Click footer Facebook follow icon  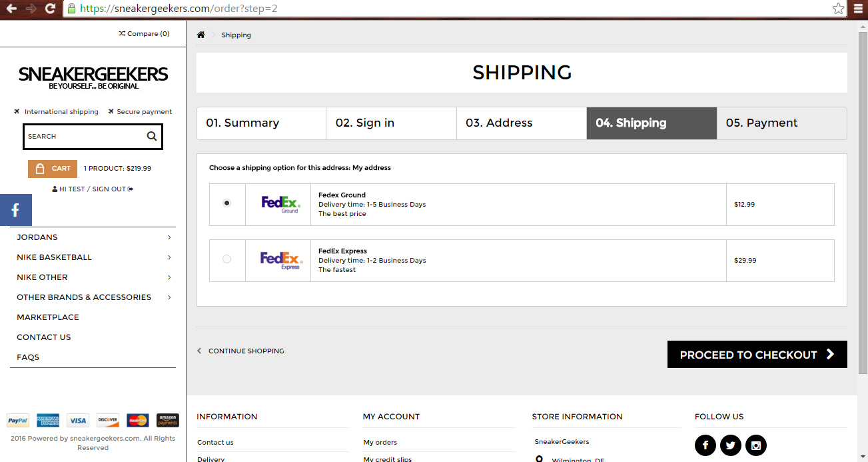click(x=705, y=445)
